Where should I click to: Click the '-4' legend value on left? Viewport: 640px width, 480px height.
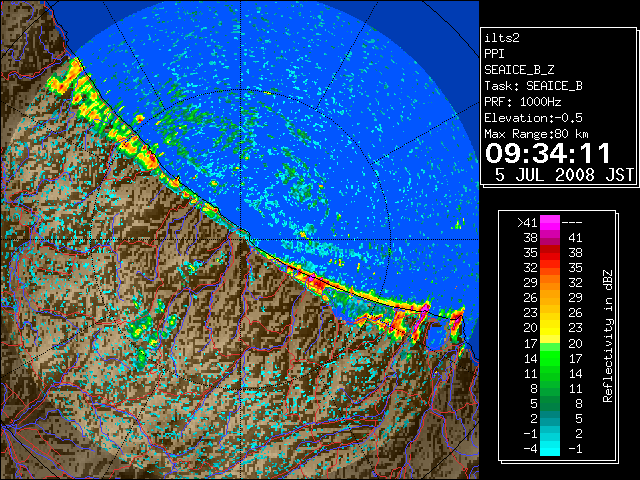(530, 449)
